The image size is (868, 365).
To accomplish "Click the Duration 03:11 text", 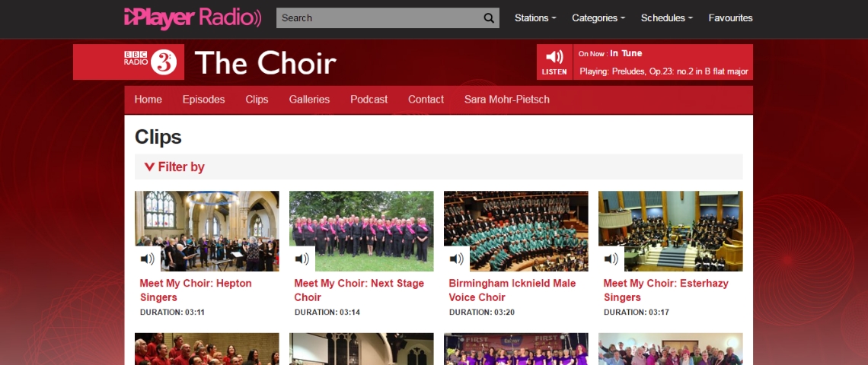I will [172, 313].
